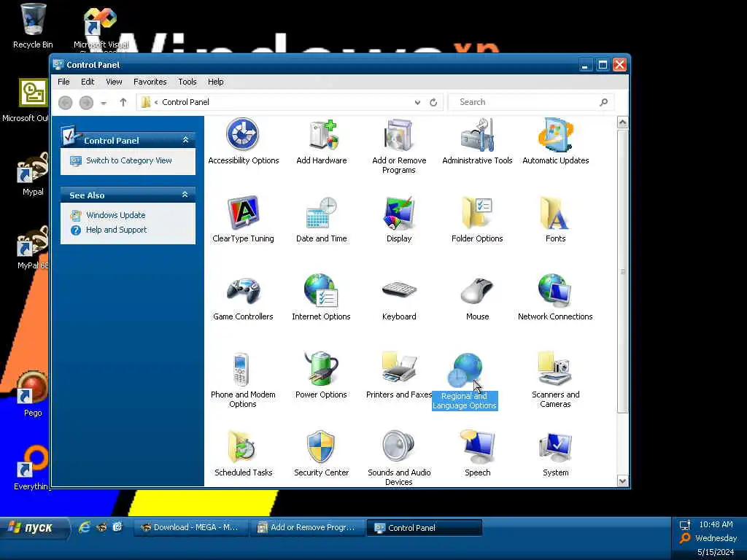Image resolution: width=747 pixels, height=560 pixels.
Task: Select Add or Remove Programs icon in Control Panel
Action: coord(399,146)
